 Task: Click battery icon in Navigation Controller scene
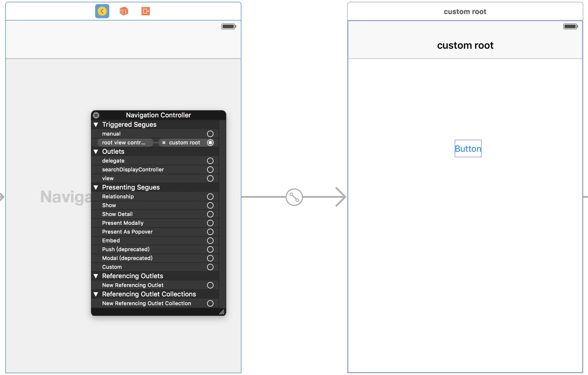(x=229, y=26)
